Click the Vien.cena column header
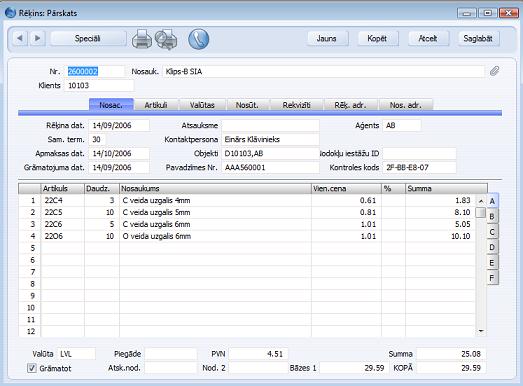Viewport: 523px width, 386px height. pos(346,188)
